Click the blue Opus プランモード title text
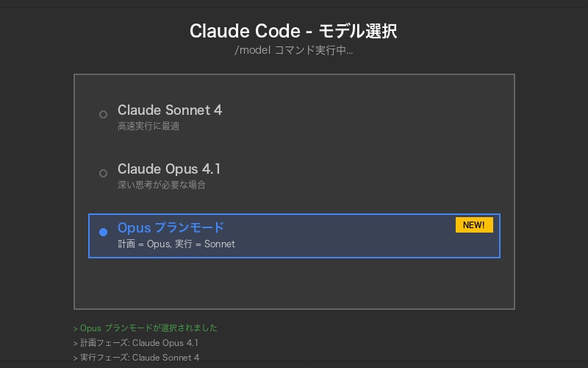The image size is (588, 368). tap(171, 227)
